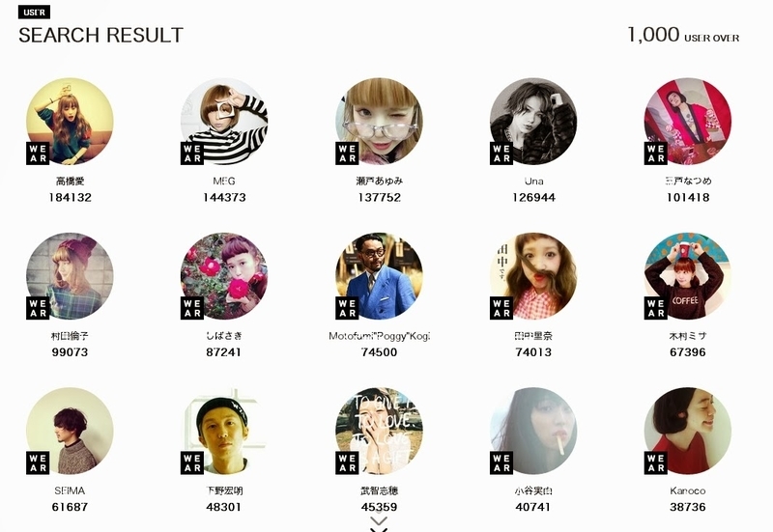
Task: Click the WEAR badge on MEG's avatar
Action: tap(192, 154)
